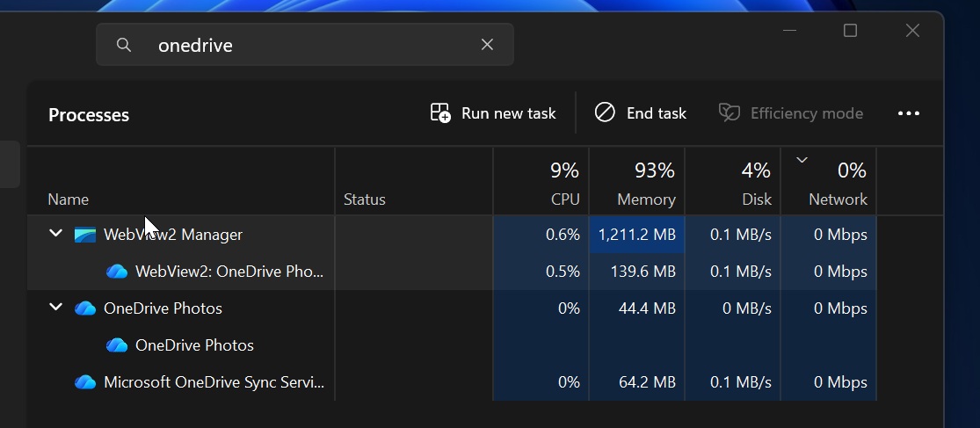This screenshot has width=980, height=428.
Task: Click the Microsoft OneDrive Sync Service cloud icon
Action: (85, 382)
